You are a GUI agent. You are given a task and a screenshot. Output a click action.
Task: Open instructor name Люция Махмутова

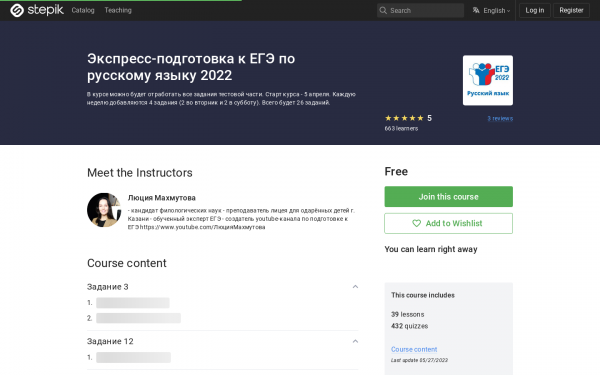tap(161, 198)
